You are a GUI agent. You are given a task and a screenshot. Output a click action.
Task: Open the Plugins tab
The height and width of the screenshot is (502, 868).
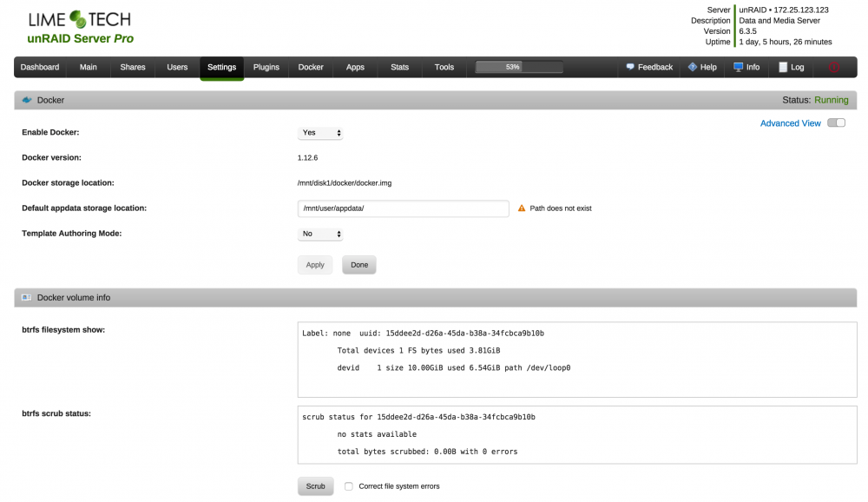(x=266, y=67)
